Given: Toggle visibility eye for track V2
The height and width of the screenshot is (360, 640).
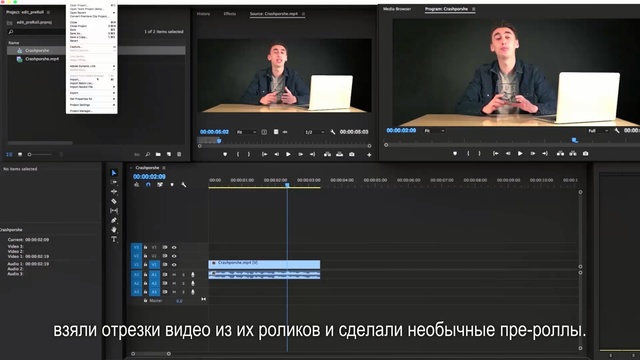Looking at the screenshot, I should (174, 256).
